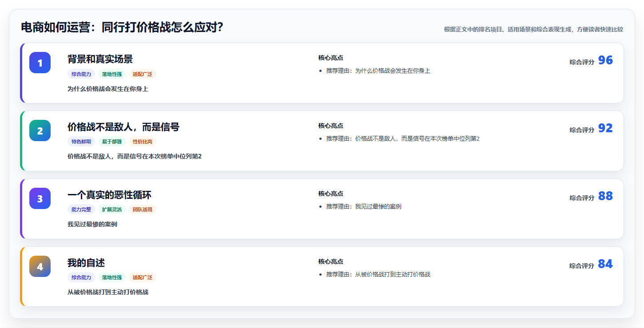Screen dimensions: 644x328
Task: Click the score value 96
Action: tap(605, 60)
